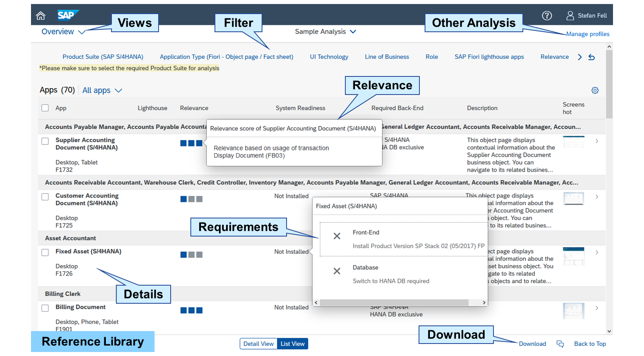Sort by System Readiness column header

(x=300, y=108)
